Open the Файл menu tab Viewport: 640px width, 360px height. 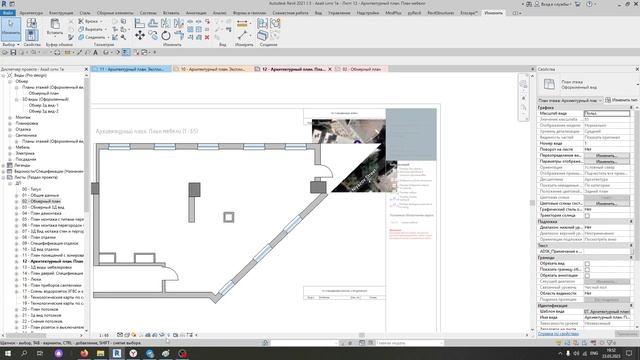pyautogui.click(x=7, y=13)
